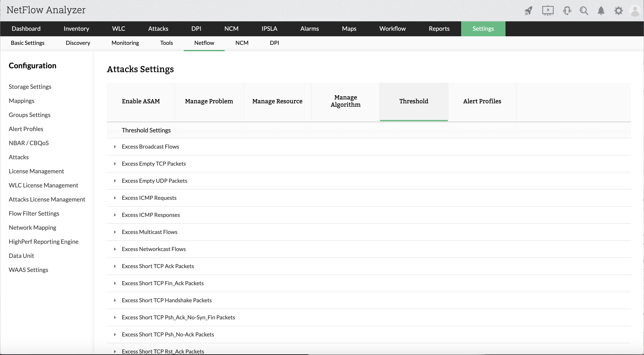Viewport: 644px width, 355px height.
Task: Open Storage Settings in sidebar
Action: tap(30, 87)
